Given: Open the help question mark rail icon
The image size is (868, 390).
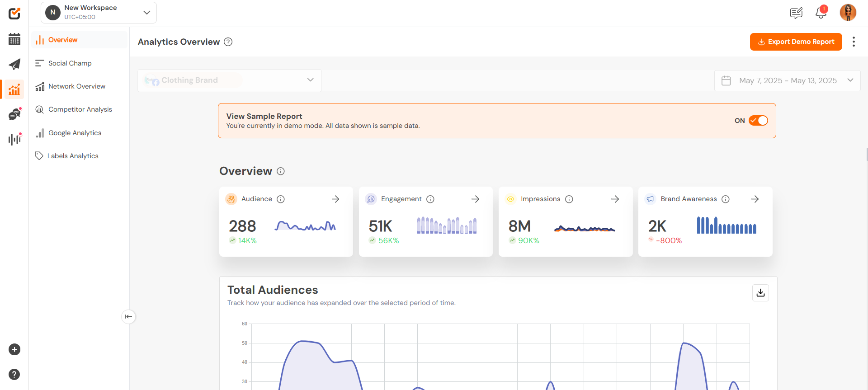Looking at the screenshot, I should [14, 374].
